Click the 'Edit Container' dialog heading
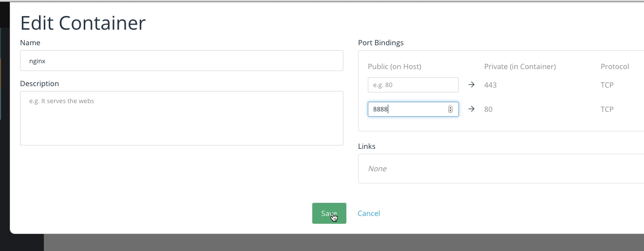The image size is (644, 251). click(x=83, y=23)
